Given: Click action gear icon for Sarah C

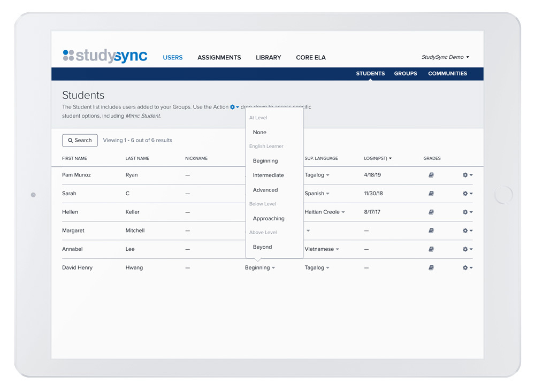Looking at the screenshot, I should pos(467,194).
